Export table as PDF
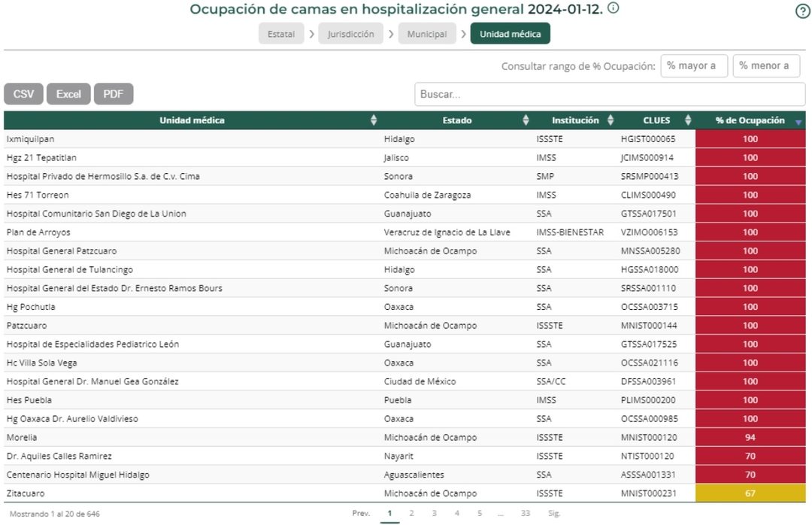Viewport: 812px width, 525px height. click(114, 94)
